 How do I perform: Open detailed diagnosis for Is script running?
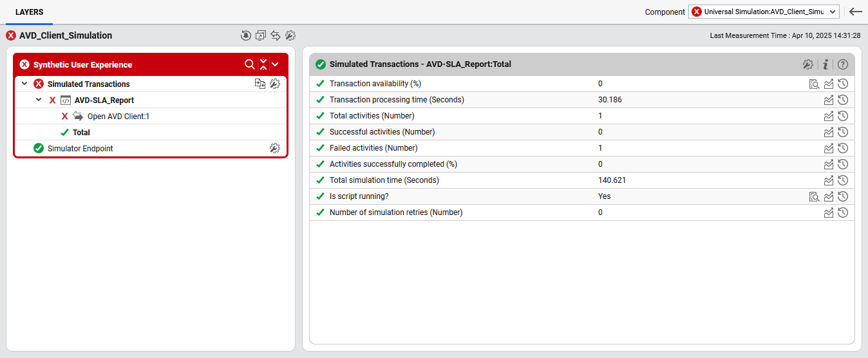click(x=815, y=196)
